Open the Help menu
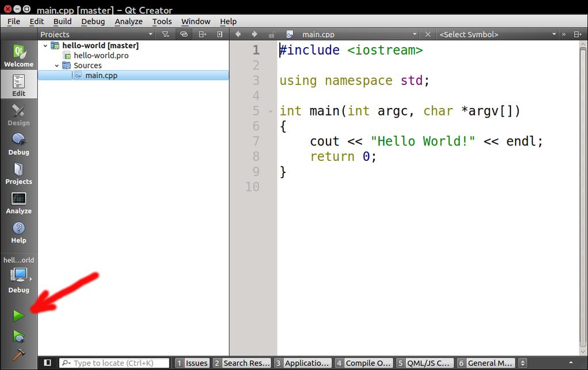 point(228,21)
